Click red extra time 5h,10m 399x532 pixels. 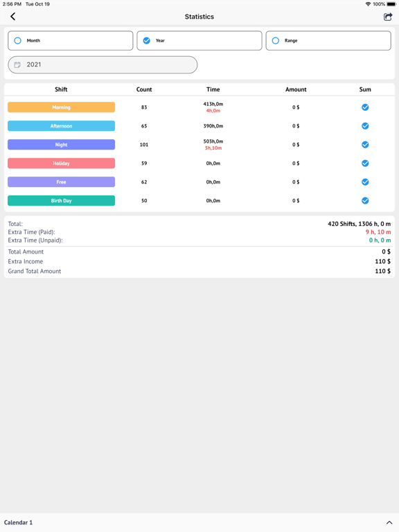tap(213, 148)
